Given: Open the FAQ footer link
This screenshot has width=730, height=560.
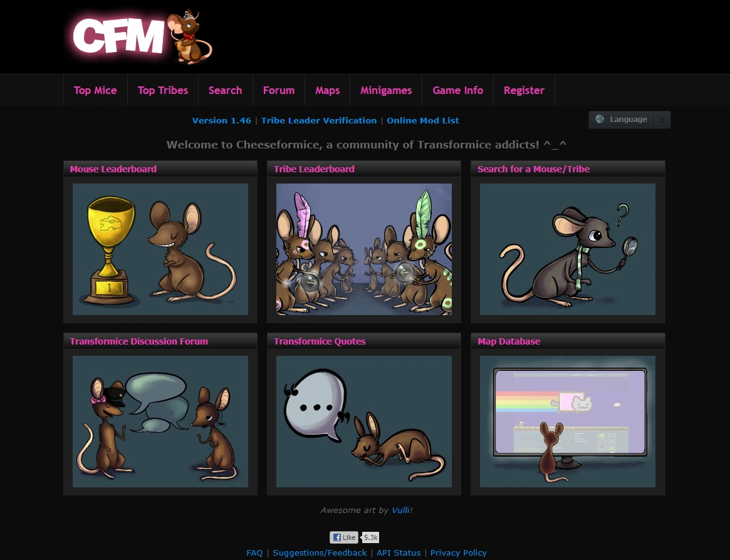Looking at the screenshot, I should (x=254, y=552).
